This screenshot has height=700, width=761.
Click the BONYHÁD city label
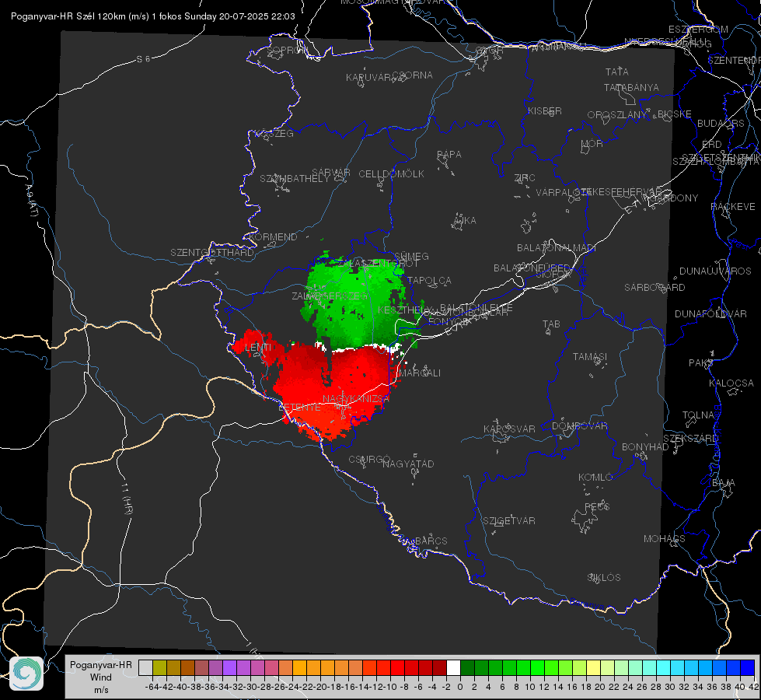tap(645, 447)
